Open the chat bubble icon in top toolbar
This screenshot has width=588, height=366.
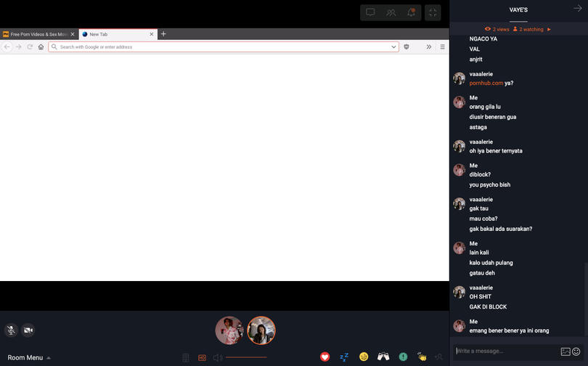coord(370,12)
